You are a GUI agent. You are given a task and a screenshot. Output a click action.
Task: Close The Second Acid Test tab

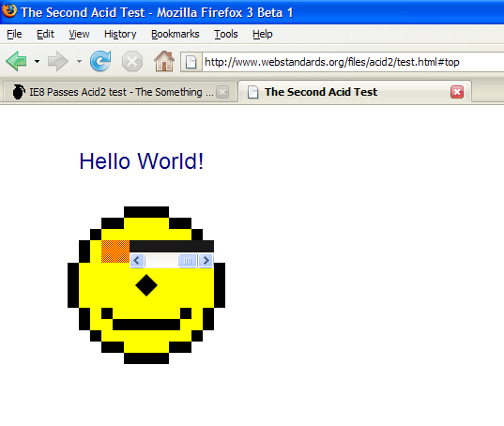(x=457, y=92)
